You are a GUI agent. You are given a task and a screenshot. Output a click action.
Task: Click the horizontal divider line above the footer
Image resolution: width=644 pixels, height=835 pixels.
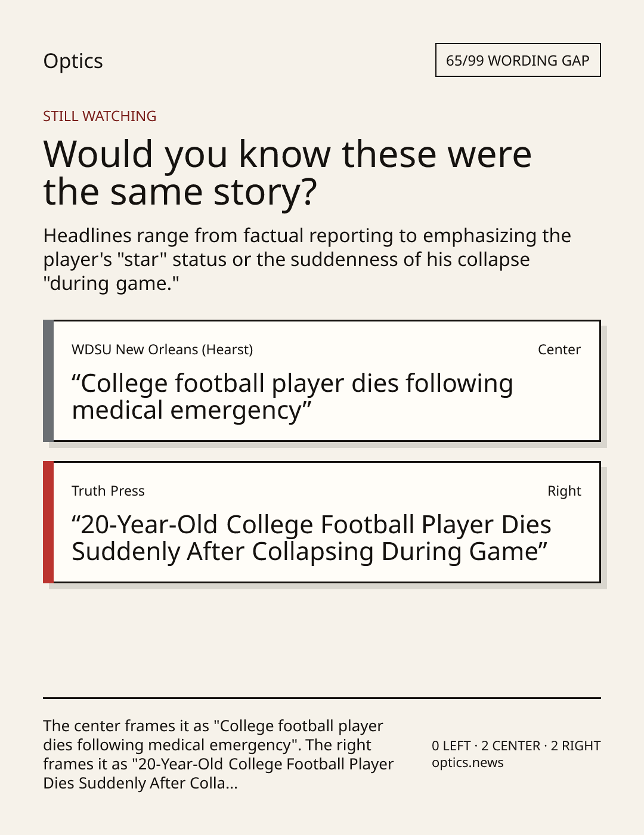pos(322,698)
